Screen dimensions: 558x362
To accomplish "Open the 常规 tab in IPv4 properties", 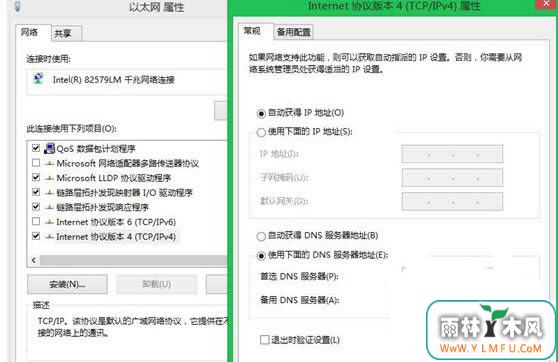I will pos(255,31).
